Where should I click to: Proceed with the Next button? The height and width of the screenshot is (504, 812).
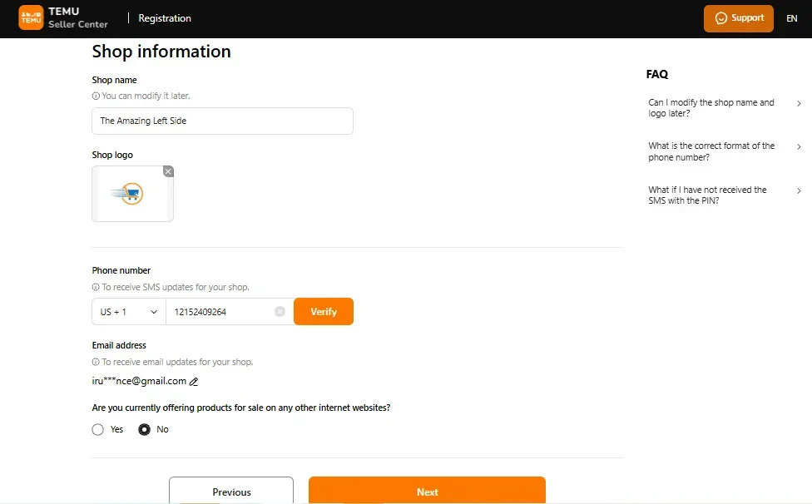pyautogui.click(x=427, y=492)
